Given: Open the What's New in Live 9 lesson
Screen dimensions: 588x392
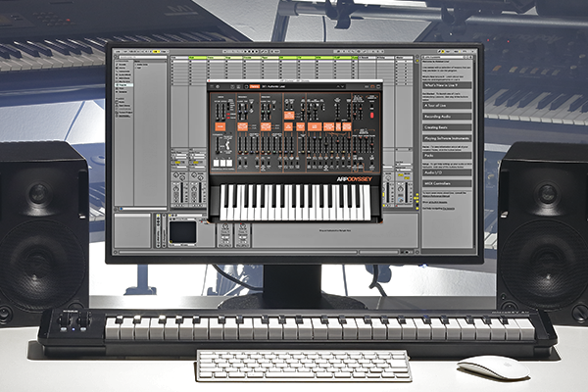Looking at the screenshot, I should point(447,85).
